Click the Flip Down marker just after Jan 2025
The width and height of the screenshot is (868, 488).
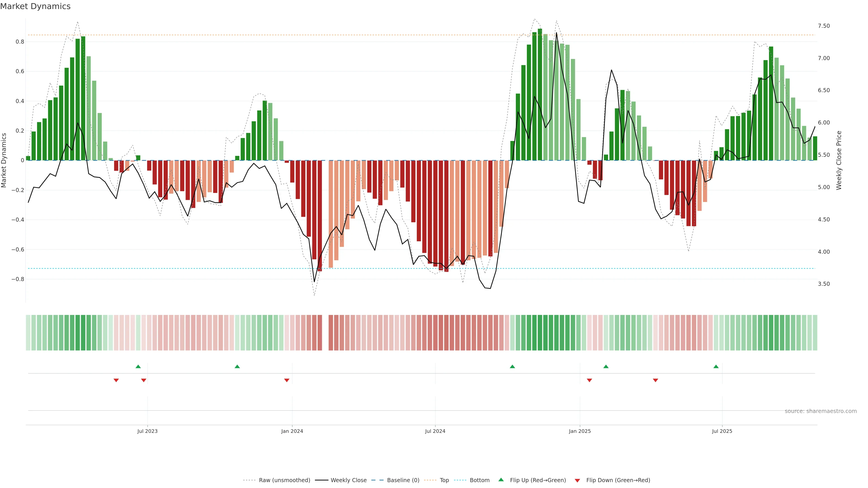(x=589, y=380)
